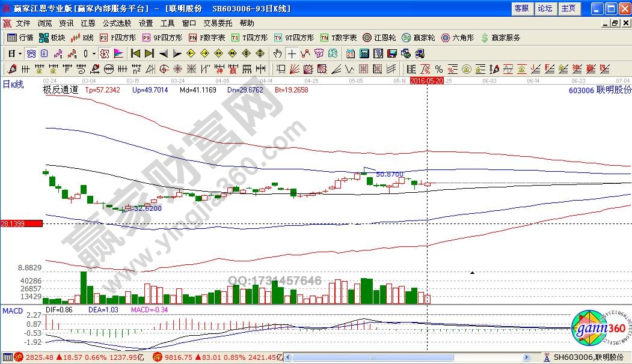Image resolution: width=632 pixels, height=364 pixels.
Task: Toggle the 板块 sector view
Action: click(x=52, y=37)
